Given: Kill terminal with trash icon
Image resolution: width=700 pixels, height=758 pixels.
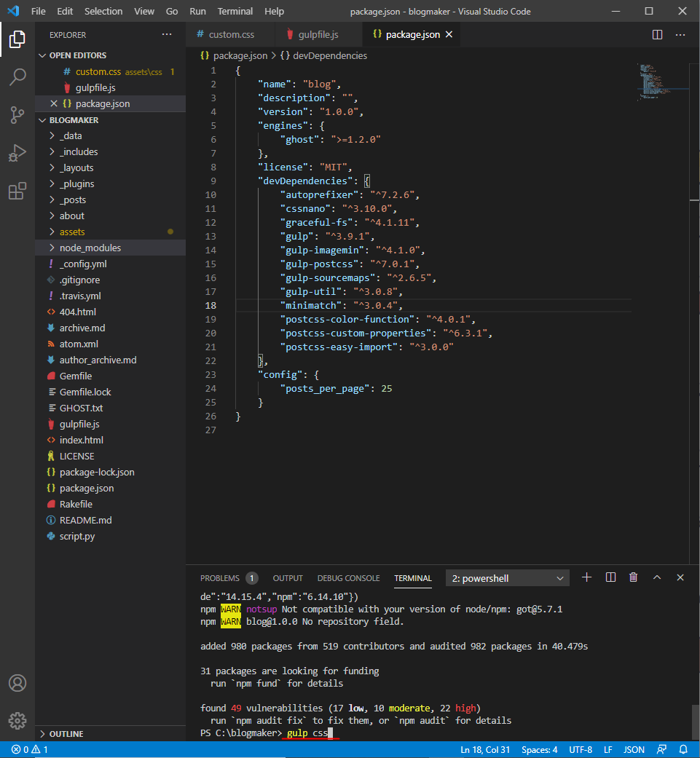Looking at the screenshot, I should 633,577.
